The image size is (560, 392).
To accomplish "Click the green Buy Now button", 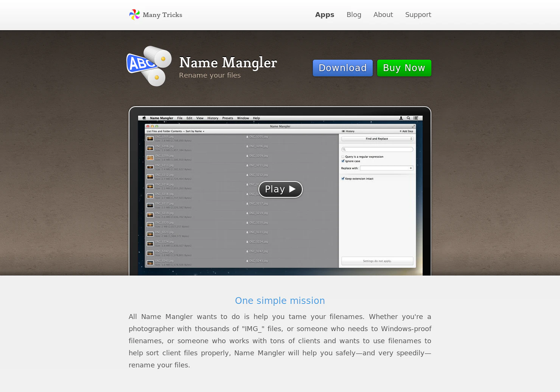I will tap(404, 68).
